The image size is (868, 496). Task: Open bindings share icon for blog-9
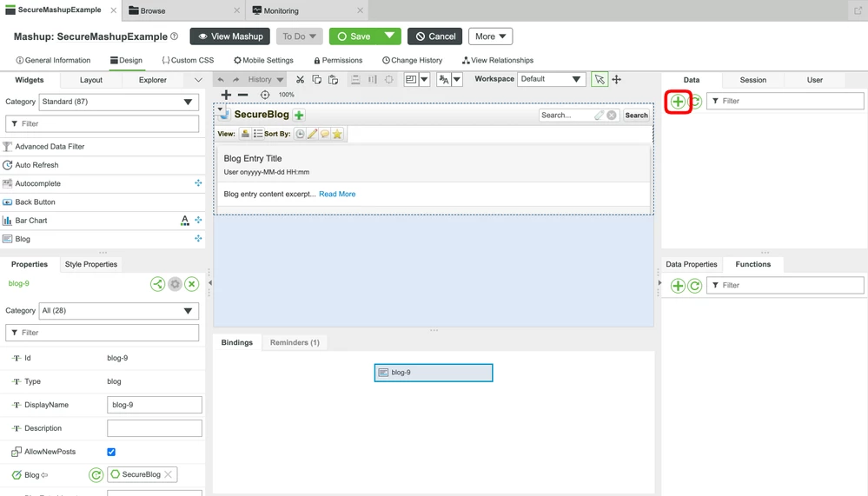click(x=158, y=285)
